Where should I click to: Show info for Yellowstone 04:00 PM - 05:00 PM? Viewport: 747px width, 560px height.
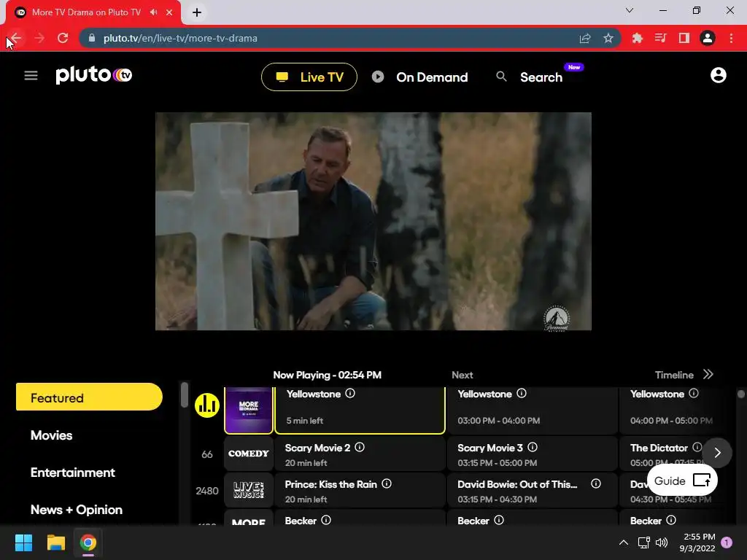point(694,393)
